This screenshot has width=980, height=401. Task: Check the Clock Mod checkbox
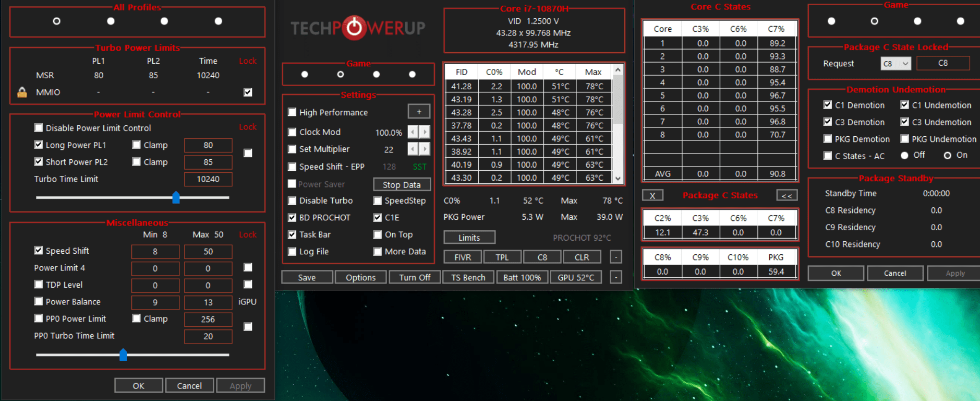(x=292, y=132)
